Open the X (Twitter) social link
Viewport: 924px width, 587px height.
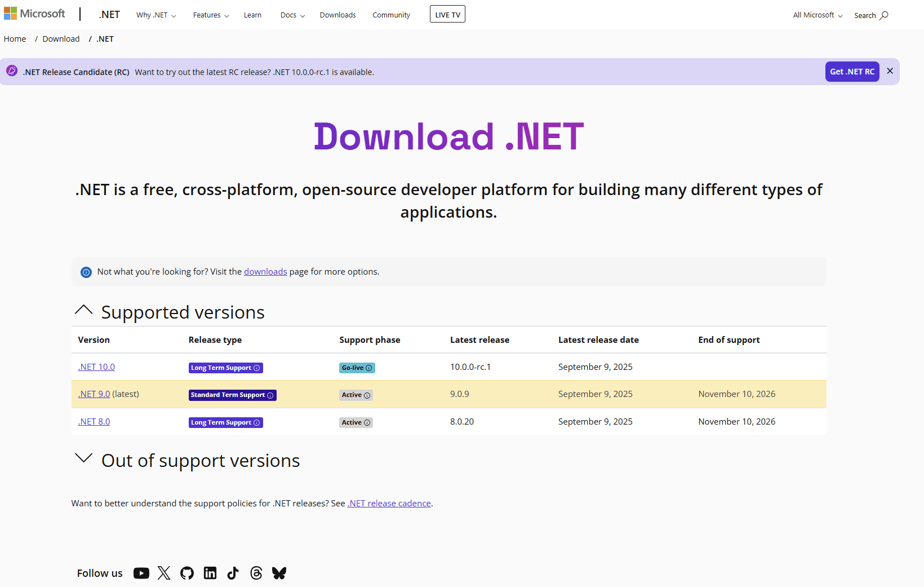click(x=164, y=573)
